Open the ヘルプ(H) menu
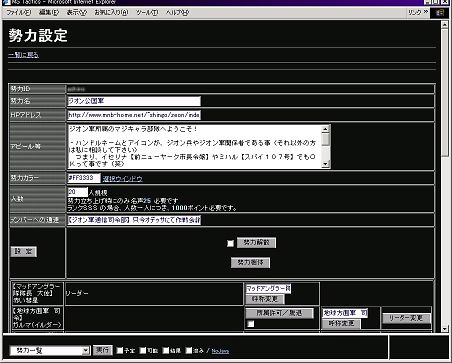Screen dimensions: 452x363 tap(177, 13)
